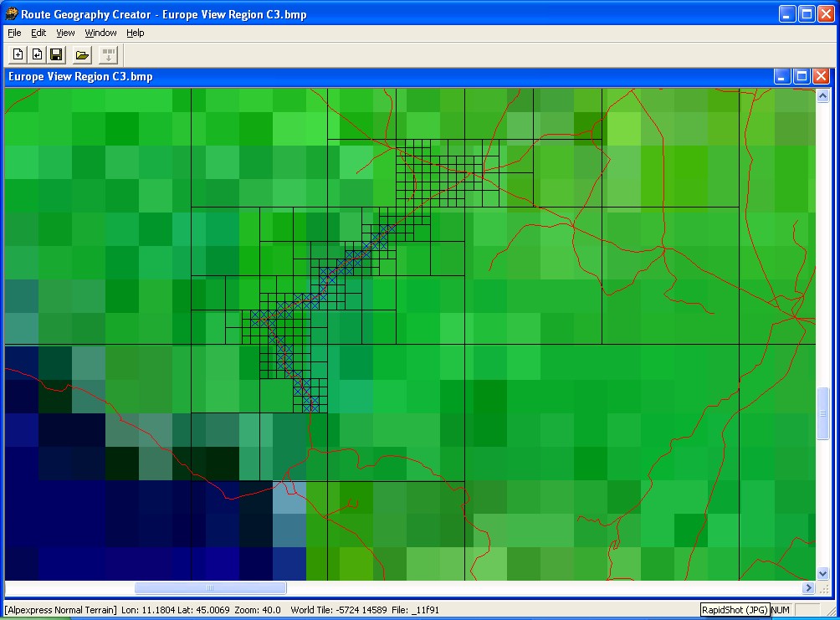Click the new document toolbar icon
The height and width of the screenshot is (620, 840).
point(18,54)
